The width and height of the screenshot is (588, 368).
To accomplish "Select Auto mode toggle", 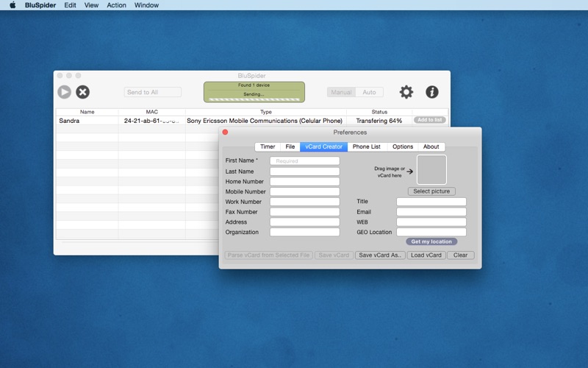I will point(369,92).
